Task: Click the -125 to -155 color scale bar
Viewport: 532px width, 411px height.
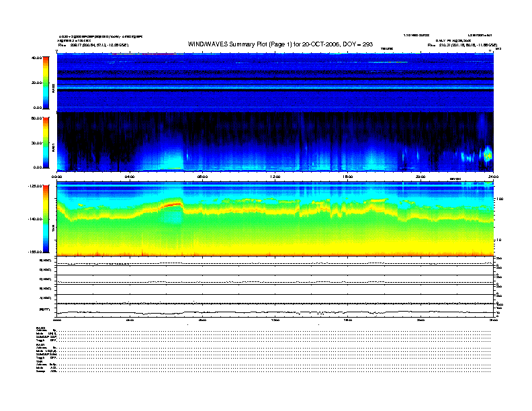Action: 46,219
